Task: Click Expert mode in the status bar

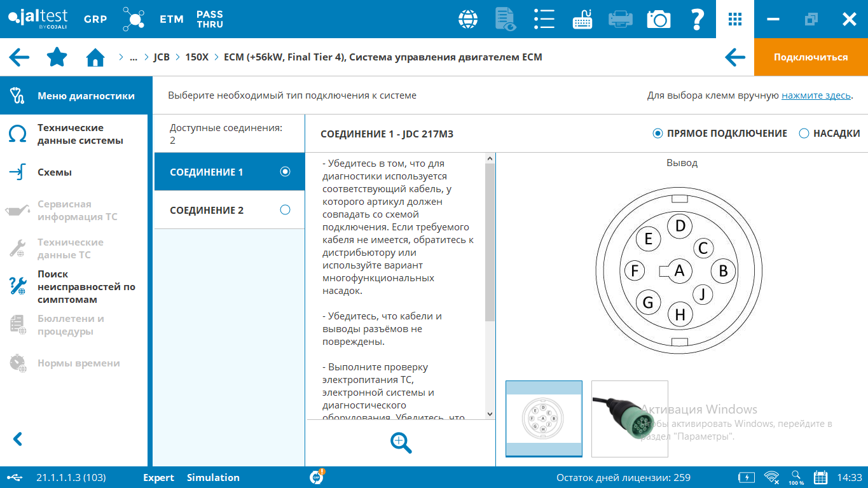Action: click(158, 478)
